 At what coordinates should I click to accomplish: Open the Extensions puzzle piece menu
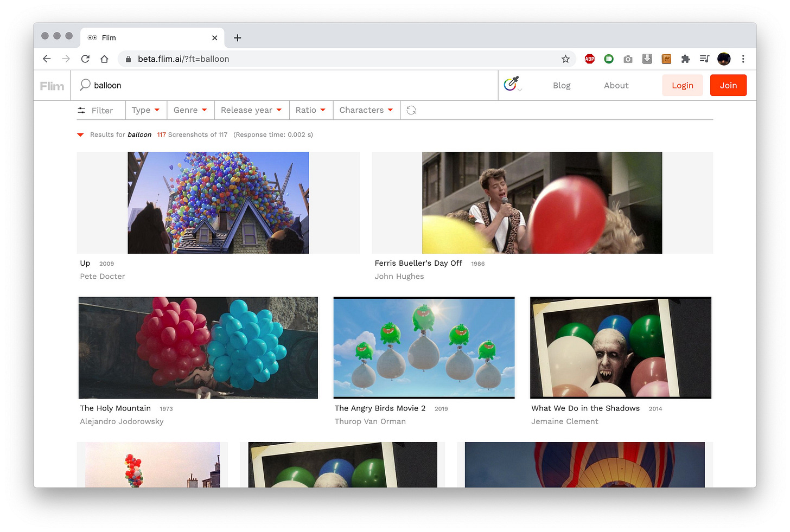pos(685,59)
